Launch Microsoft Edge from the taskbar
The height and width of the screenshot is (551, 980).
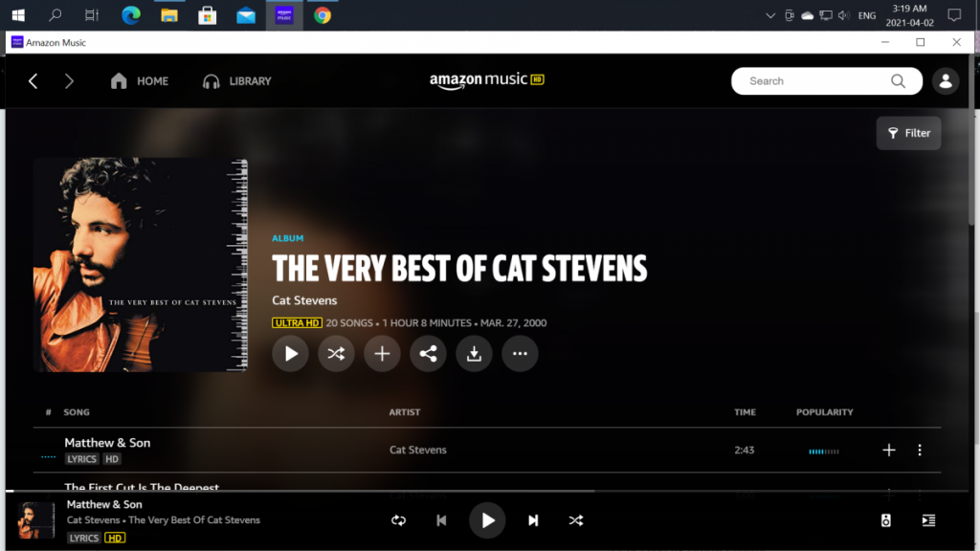click(130, 15)
